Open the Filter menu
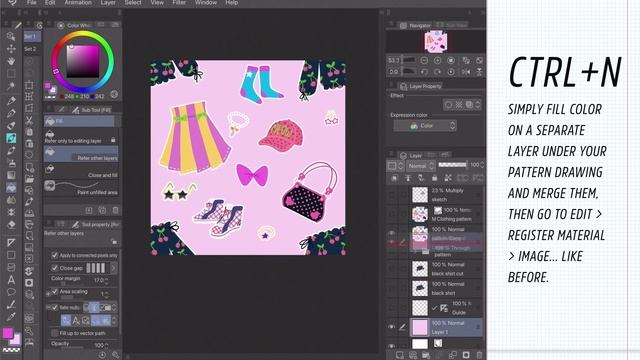The image size is (640, 360). pyautogui.click(x=179, y=2)
